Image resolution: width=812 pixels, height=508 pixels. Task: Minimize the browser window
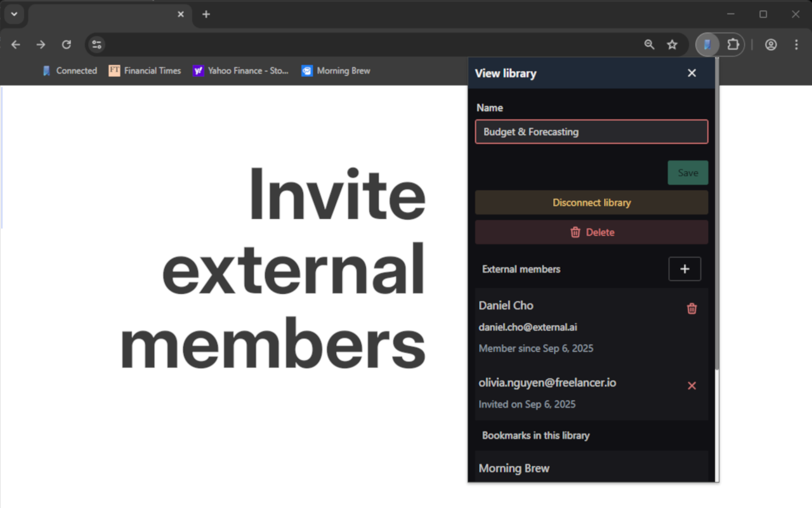[x=731, y=14]
